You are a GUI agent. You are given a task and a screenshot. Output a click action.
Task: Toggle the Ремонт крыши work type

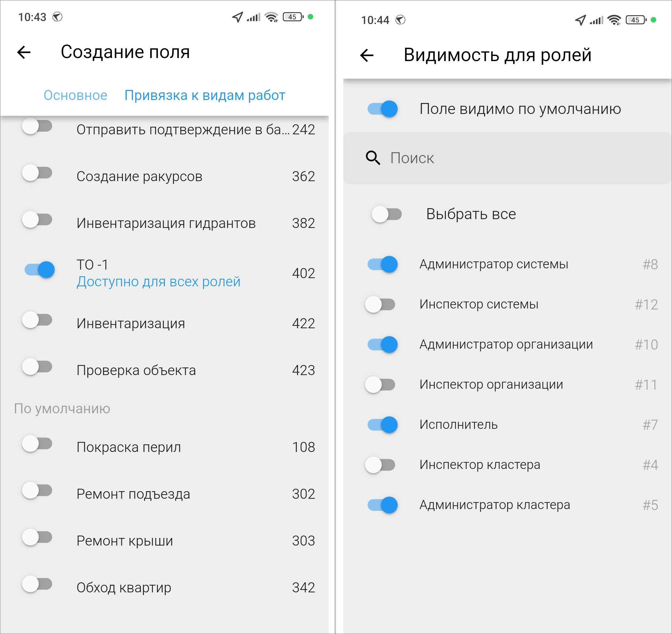click(x=37, y=537)
